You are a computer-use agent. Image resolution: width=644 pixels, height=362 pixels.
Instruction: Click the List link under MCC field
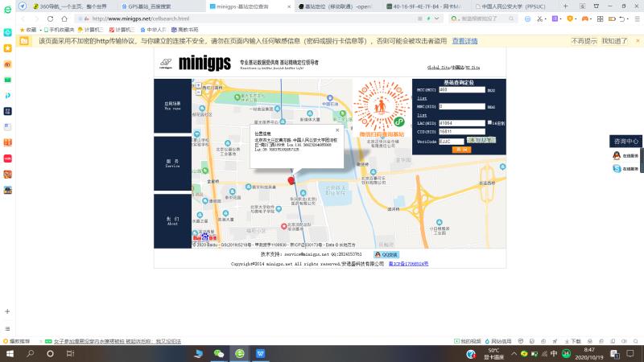[422, 98]
